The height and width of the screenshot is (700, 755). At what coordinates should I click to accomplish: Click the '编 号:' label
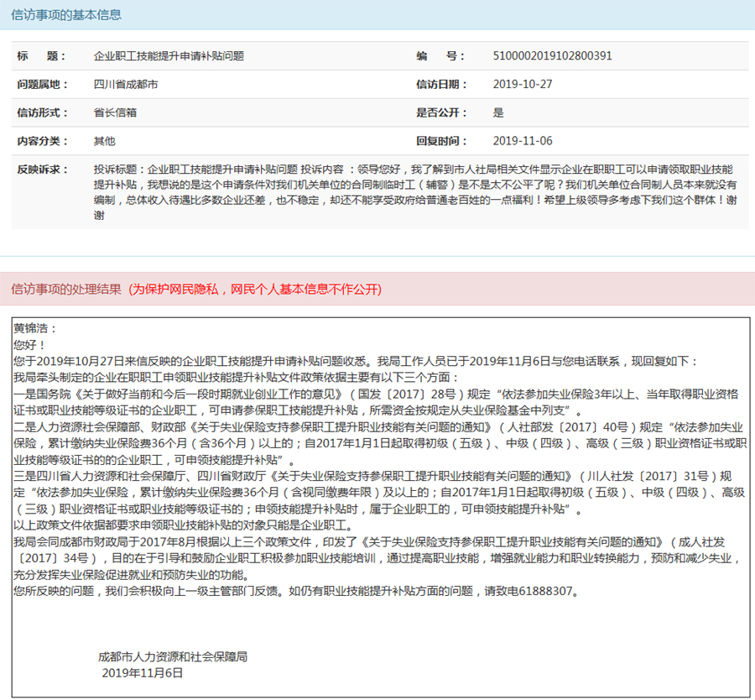coord(440,56)
